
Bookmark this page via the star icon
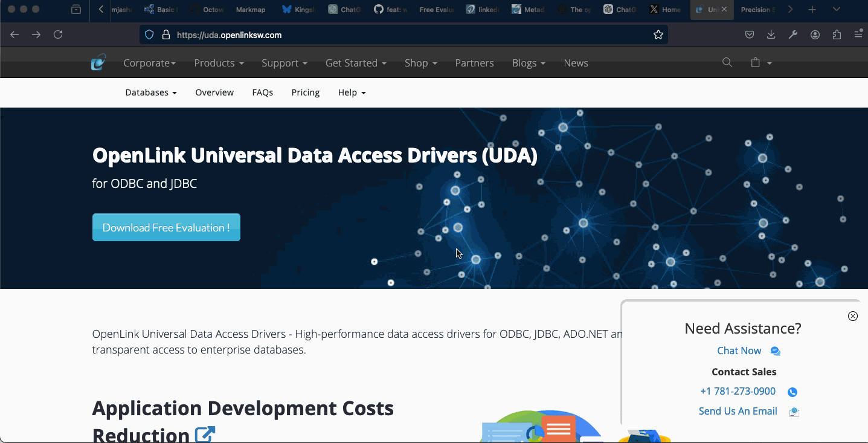658,34
